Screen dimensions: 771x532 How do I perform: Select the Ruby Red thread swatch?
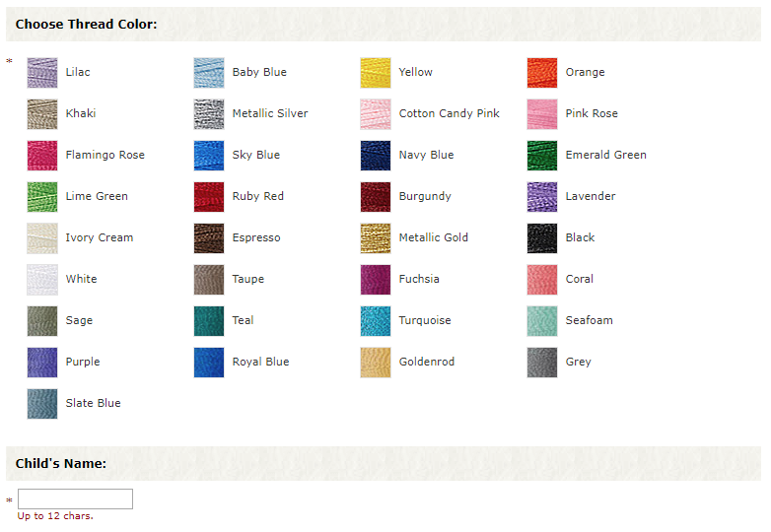209,197
